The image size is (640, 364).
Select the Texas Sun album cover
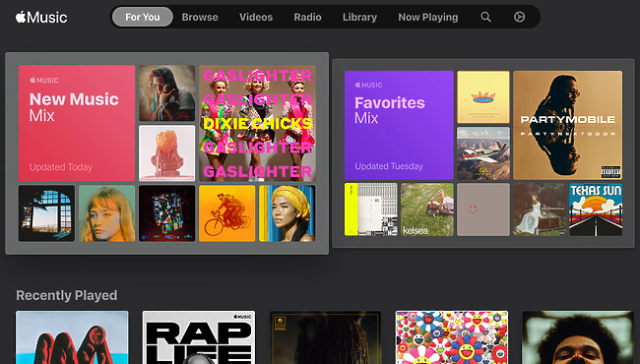(596, 210)
